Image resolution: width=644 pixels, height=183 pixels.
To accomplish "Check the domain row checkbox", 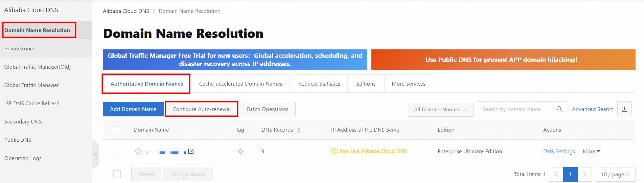I will [117, 151].
